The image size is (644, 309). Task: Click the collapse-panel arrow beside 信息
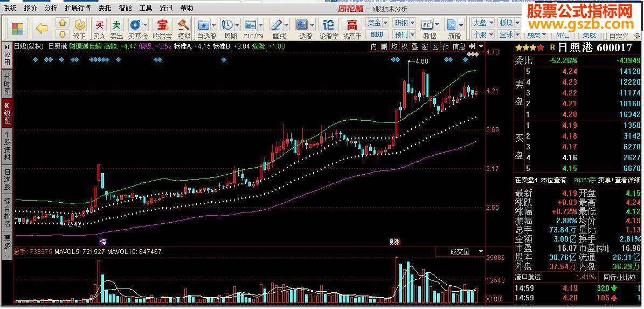click(x=472, y=46)
